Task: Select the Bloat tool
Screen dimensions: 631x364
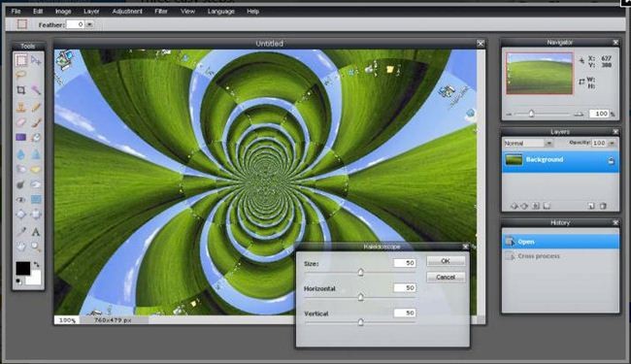Action: click(21, 215)
